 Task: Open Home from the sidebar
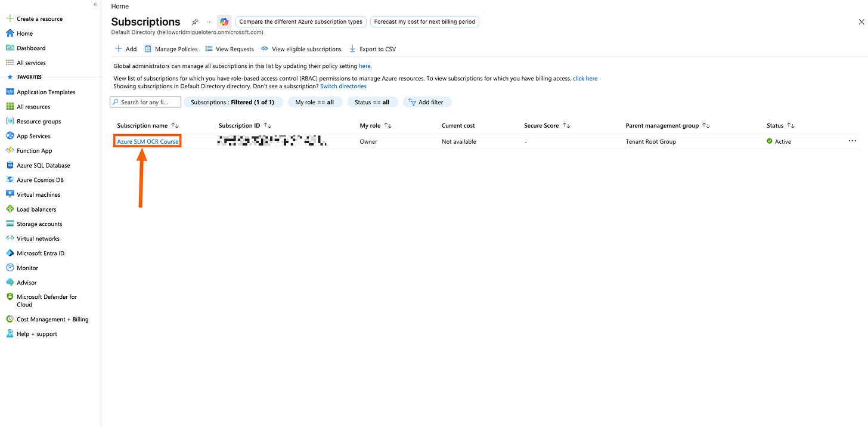coord(24,33)
